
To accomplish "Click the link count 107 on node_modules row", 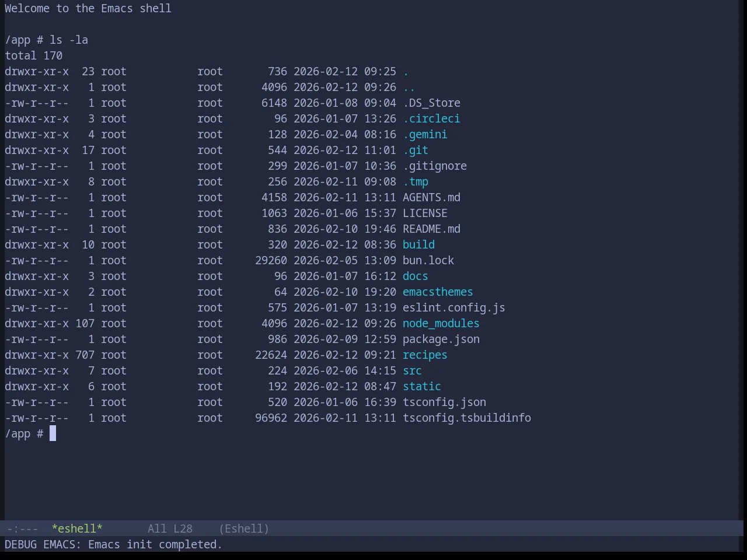I will pyautogui.click(x=85, y=323).
